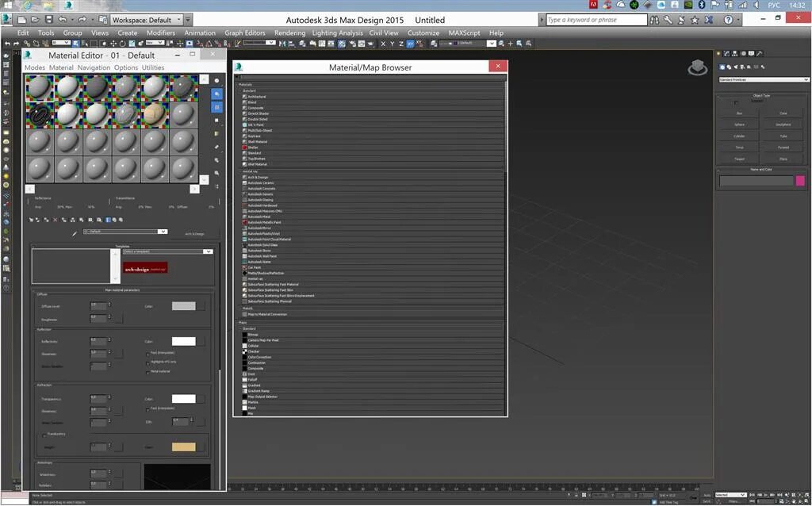Image resolution: width=812 pixels, height=506 pixels.
Task: Open the material name dropdown in Material Editor
Action: [124, 232]
